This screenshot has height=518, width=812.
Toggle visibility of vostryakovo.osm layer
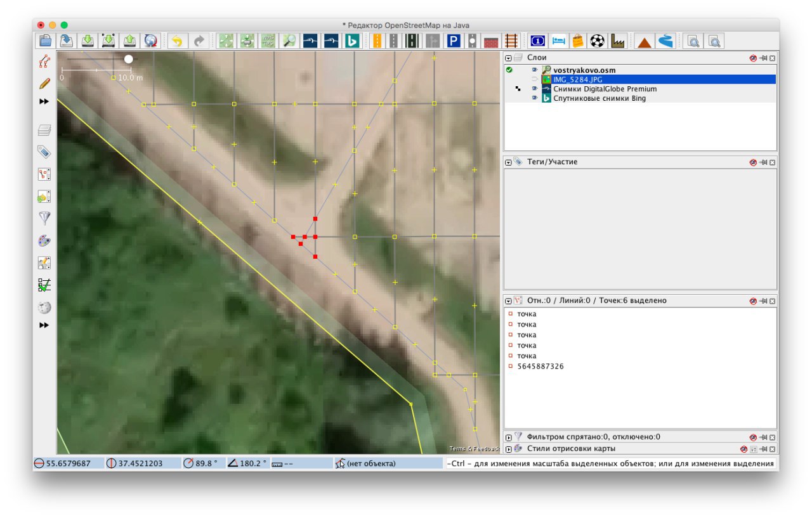click(x=534, y=70)
